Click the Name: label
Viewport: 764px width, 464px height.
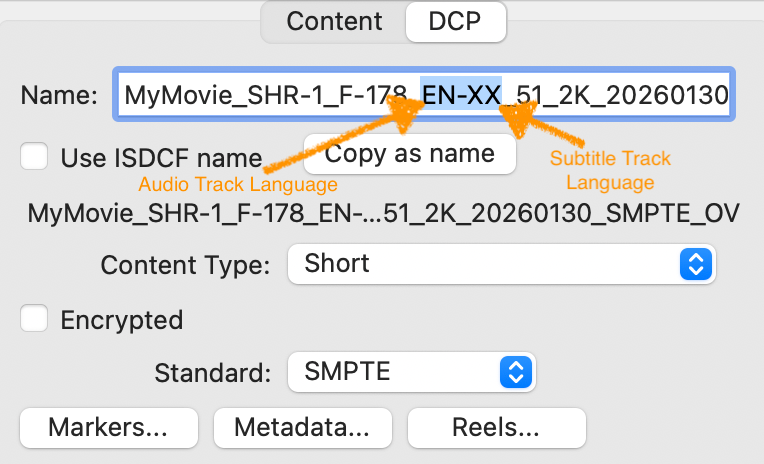[59, 96]
